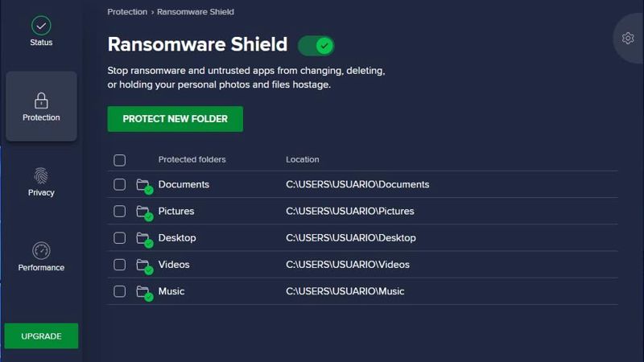Viewport: 644px width, 362px height.
Task: Select the Protection lock icon
Action: 41,101
